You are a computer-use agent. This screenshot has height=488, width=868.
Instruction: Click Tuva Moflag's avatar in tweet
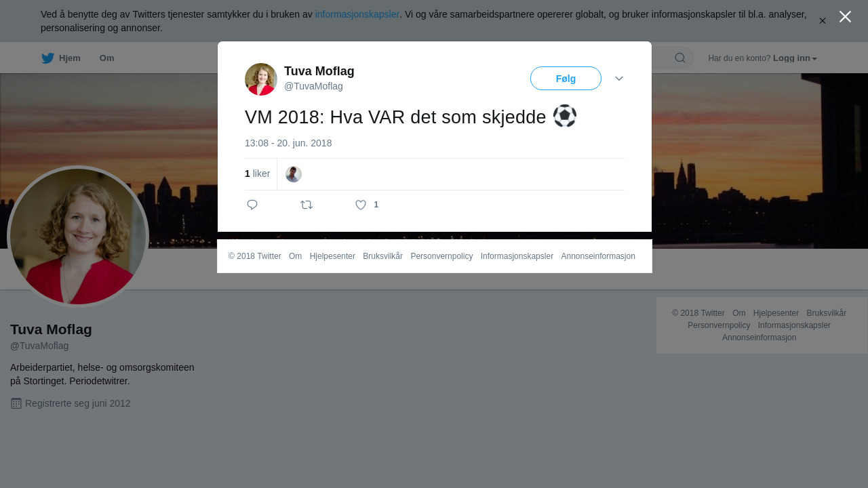click(x=261, y=79)
